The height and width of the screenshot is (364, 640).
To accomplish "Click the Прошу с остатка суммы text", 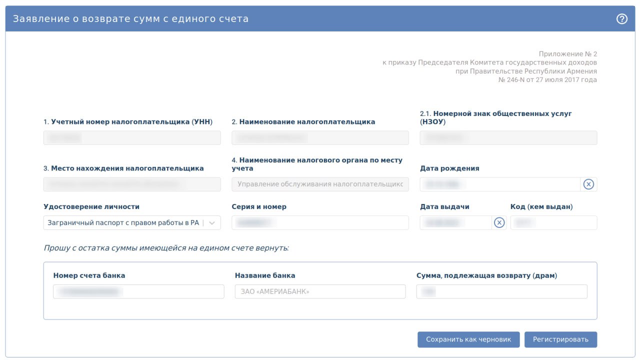I will 166,248.
